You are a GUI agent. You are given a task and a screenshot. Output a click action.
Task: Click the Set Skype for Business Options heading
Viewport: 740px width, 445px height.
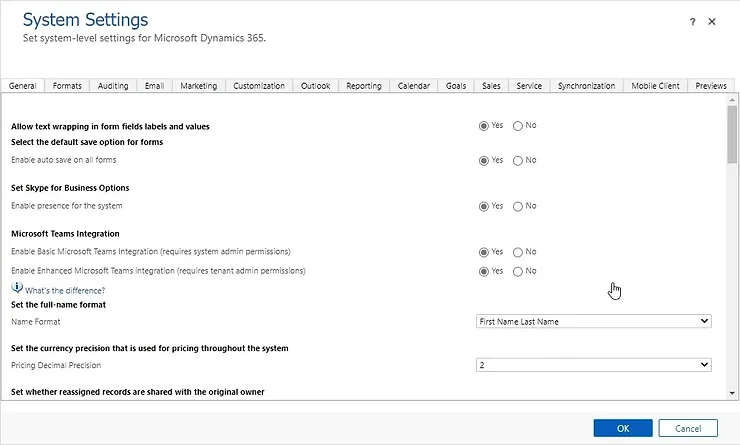pyautogui.click(x=70, y=188)
